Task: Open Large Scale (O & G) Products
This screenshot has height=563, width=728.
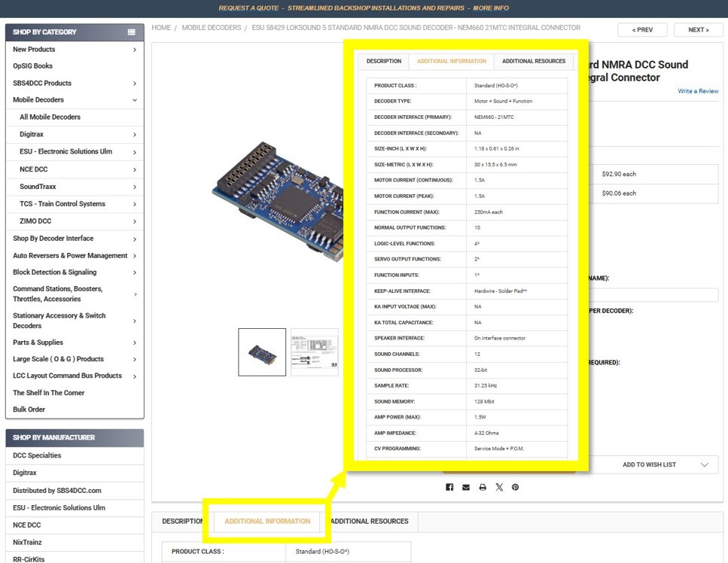Action: click(58, 359)
